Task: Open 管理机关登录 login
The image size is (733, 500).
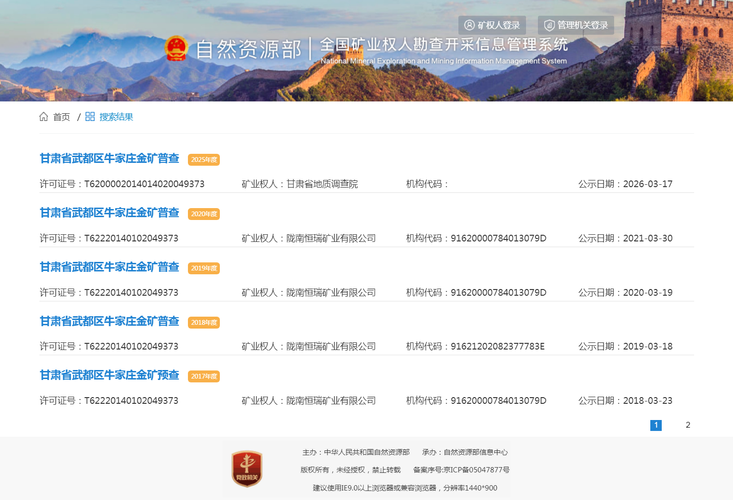Action: (x=576, y=25)
